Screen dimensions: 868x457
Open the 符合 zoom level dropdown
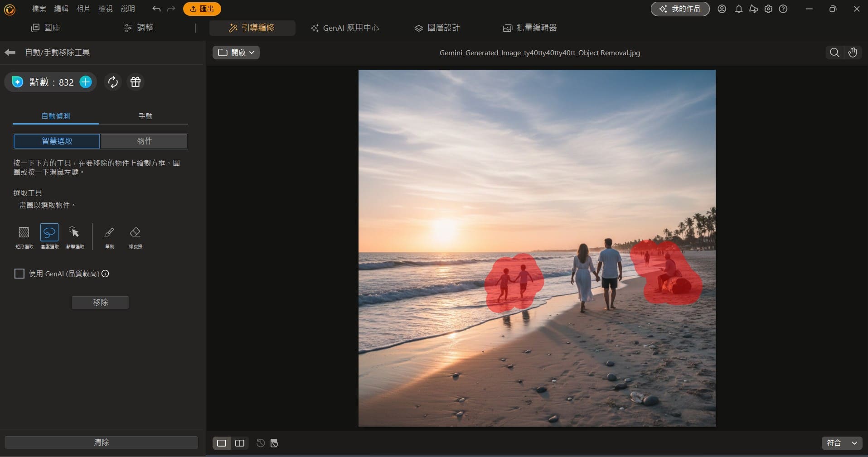tap(842, 443)
